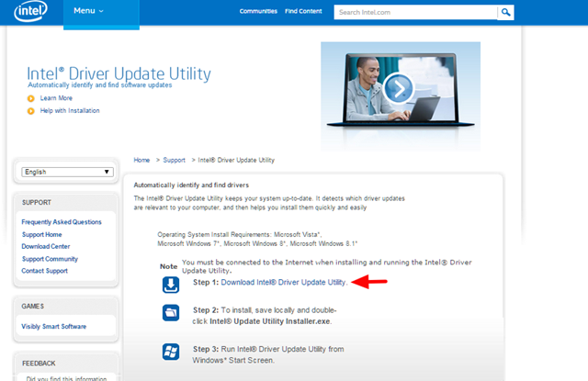Go to Support breadcrumb
Image resolution: width=588 pixels, height=381 pixels.
tap(174, 160)
